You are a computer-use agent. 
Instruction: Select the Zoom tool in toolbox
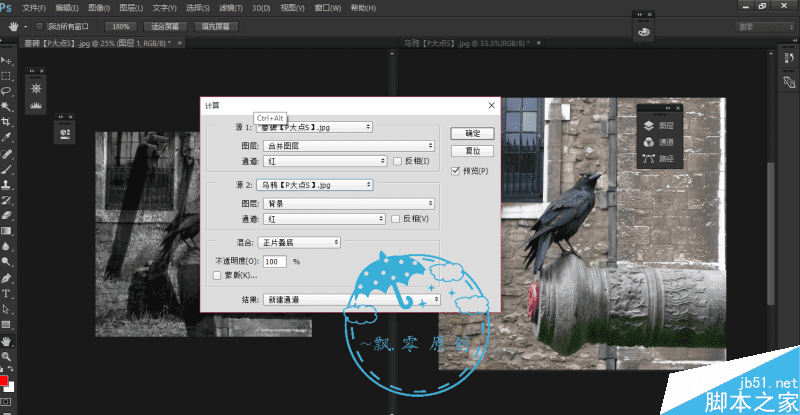pos(6,356)
